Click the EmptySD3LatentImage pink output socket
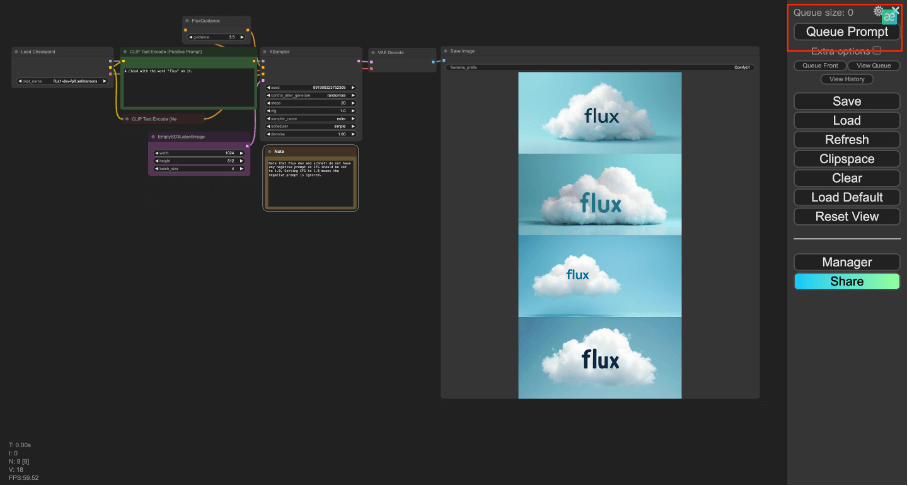 247,146
